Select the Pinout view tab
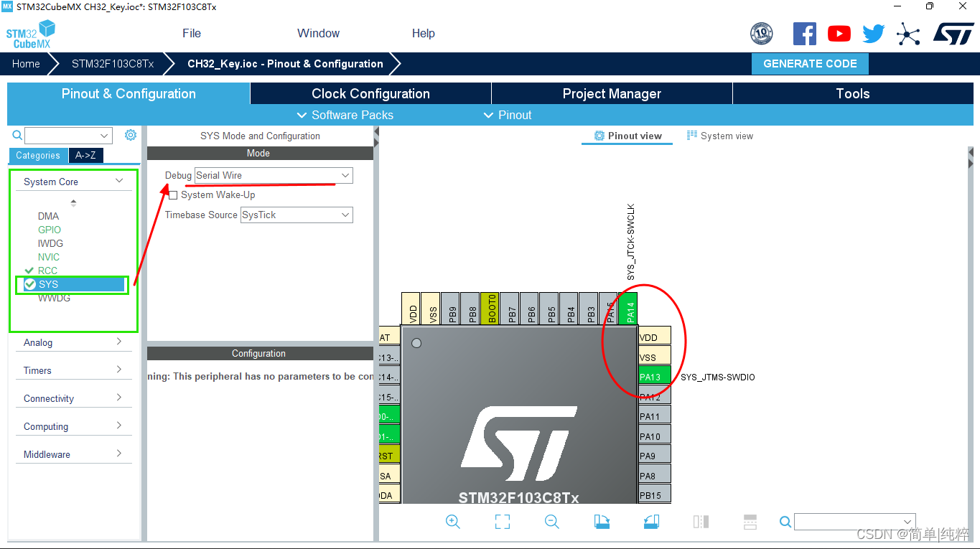 click(x=627, y=136)
